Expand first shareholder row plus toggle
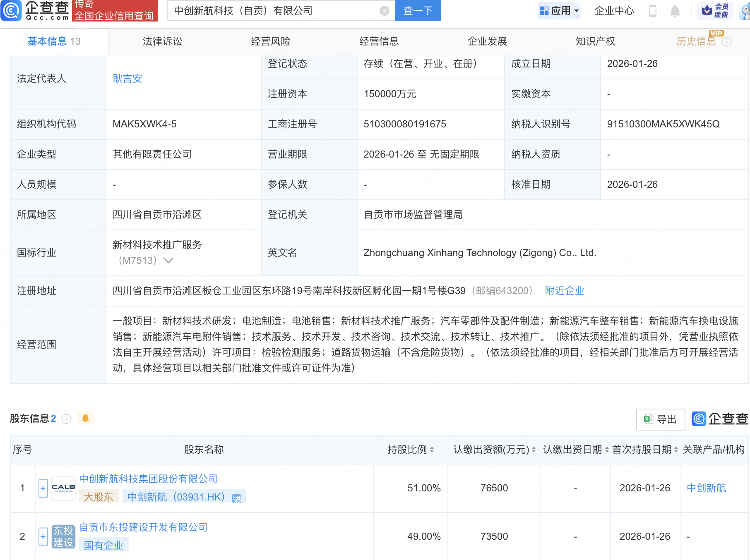Viewport: 750px width, 560px height. pyautogui.click(x=43, y=488)
